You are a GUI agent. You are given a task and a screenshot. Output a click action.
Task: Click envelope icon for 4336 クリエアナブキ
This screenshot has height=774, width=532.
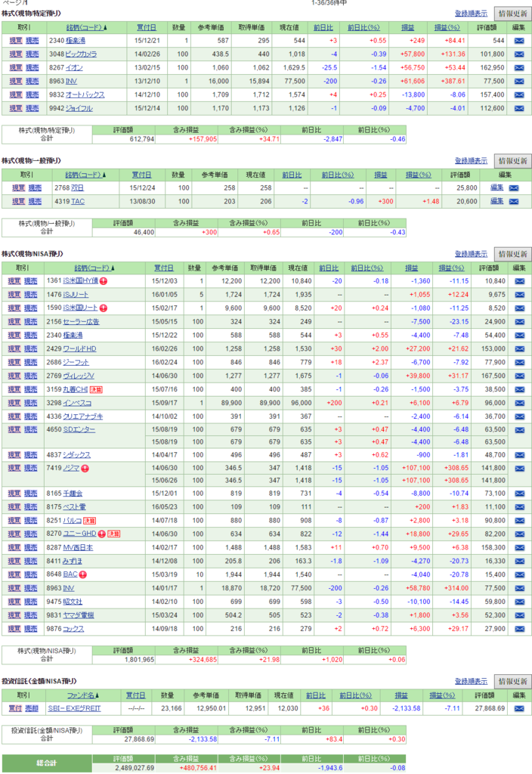click(518, 416)
